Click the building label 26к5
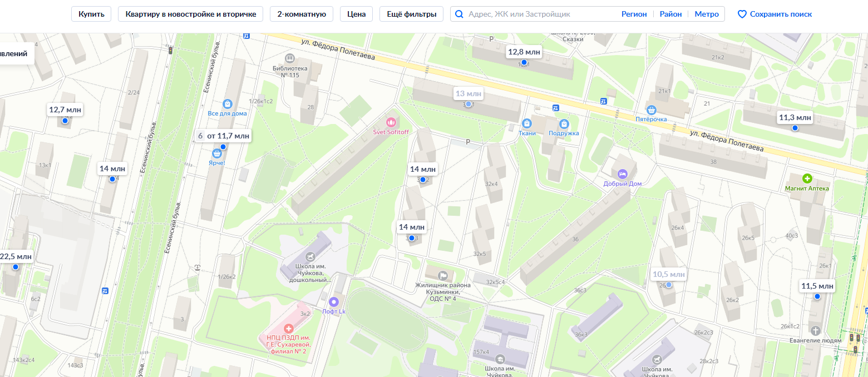 point(748,238)
